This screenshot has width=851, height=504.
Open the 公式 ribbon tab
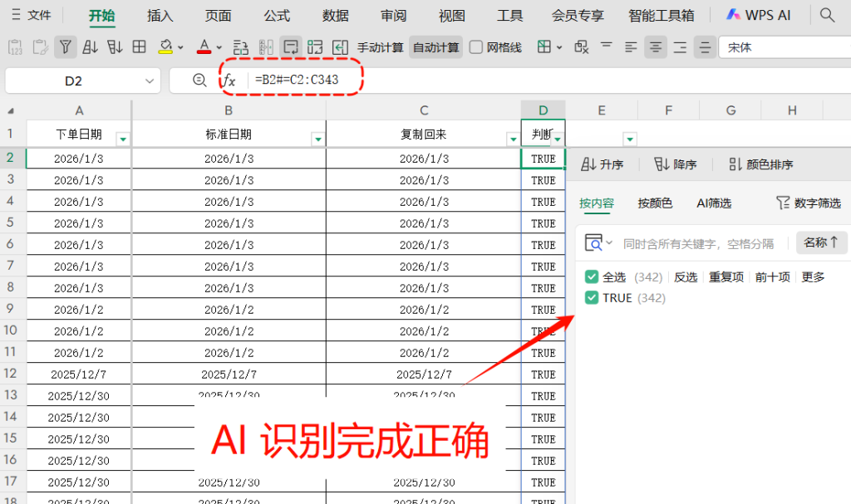[277, 16]
